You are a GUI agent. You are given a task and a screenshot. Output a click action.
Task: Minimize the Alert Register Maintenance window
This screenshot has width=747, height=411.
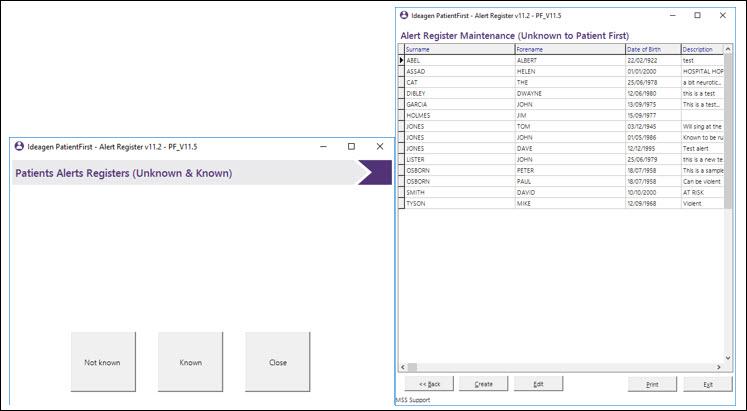point(673,15)
